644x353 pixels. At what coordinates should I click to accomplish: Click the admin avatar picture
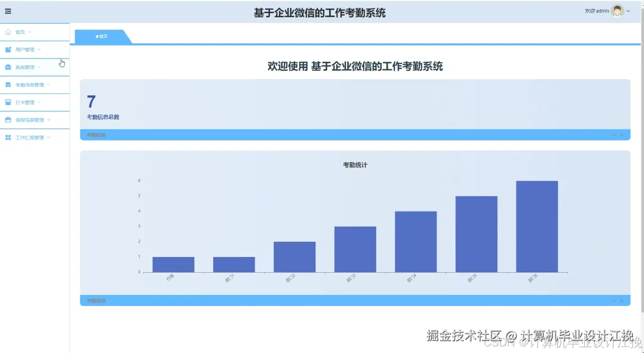click(617, 11)
